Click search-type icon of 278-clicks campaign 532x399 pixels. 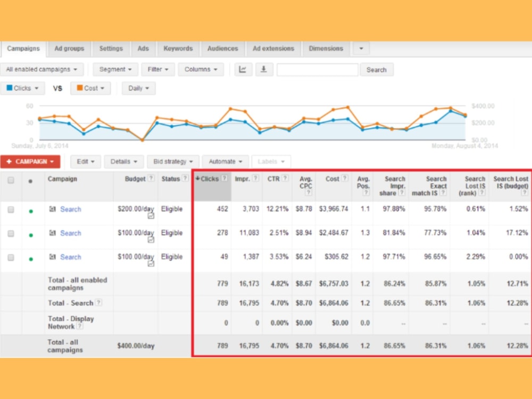pyautogui.click(x=52, y=233)
